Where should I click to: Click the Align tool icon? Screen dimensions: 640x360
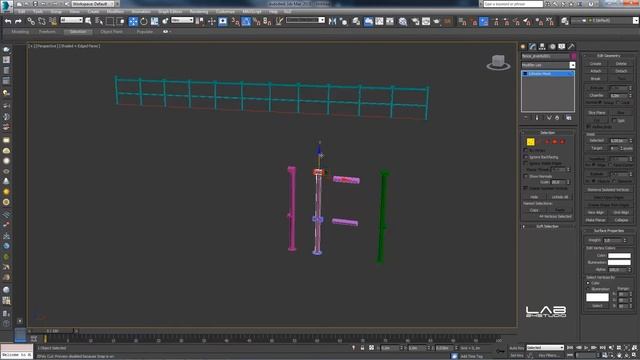pos(343,21)
